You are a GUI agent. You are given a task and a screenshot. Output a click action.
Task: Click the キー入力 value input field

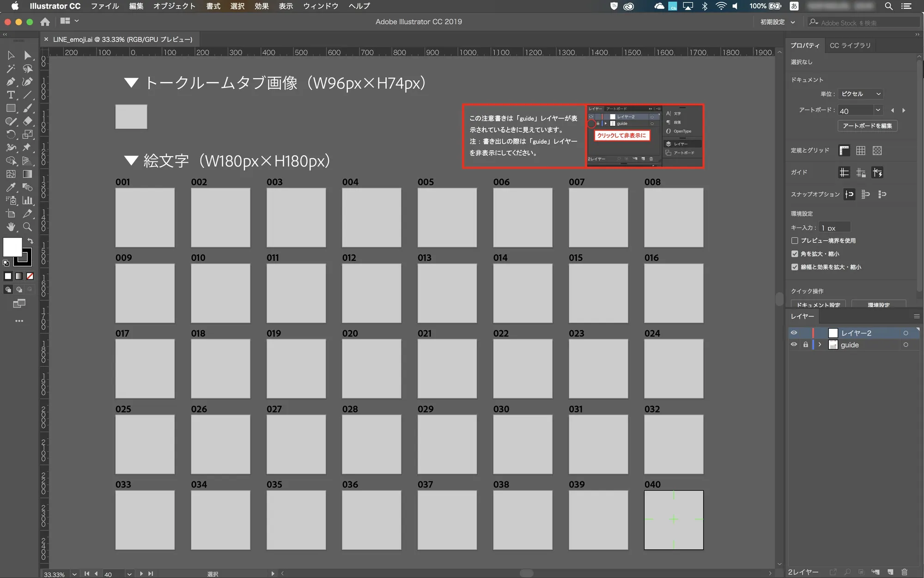(834, 227)
